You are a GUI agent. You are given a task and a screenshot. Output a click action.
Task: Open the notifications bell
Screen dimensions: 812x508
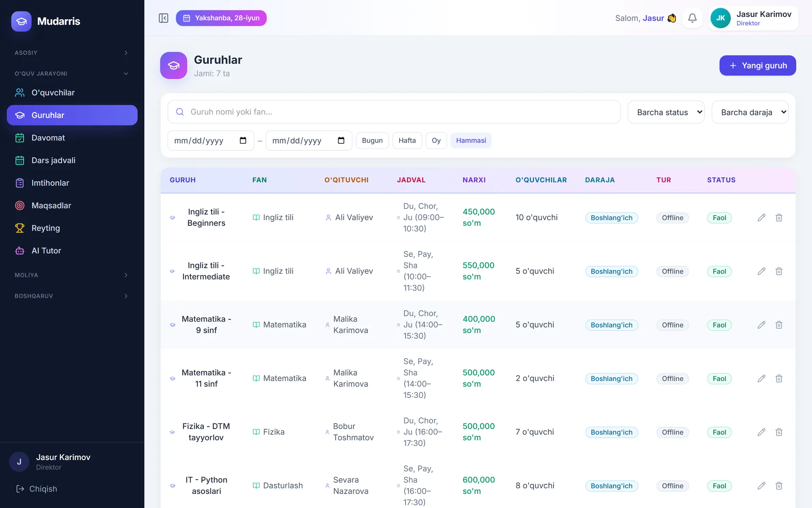692,18
